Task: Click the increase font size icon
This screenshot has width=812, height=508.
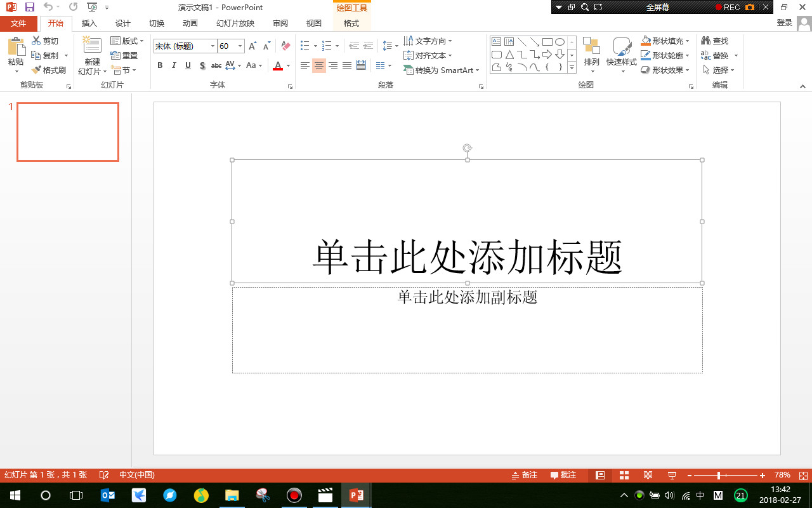Action: tap(253, 45)
